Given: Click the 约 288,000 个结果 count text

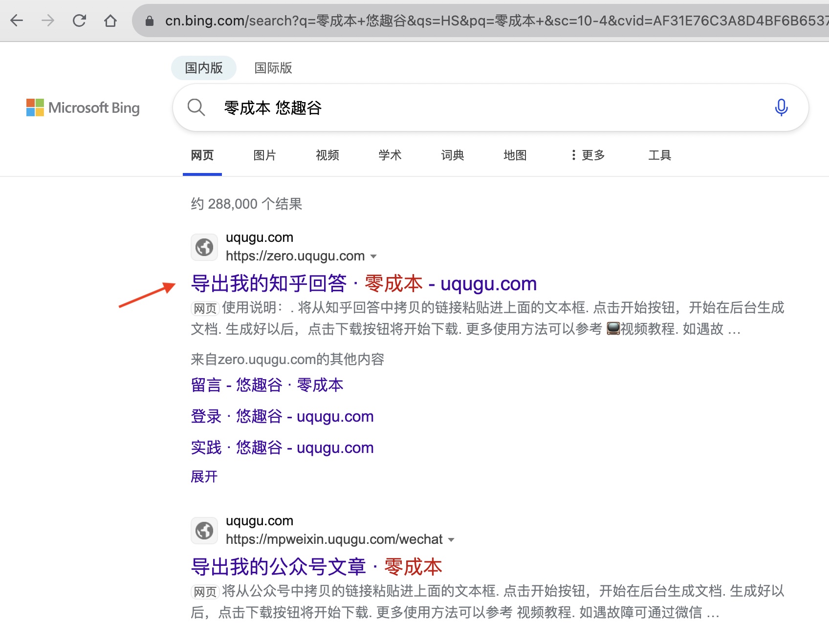Looking at the screenshot, I should [246, 204].
